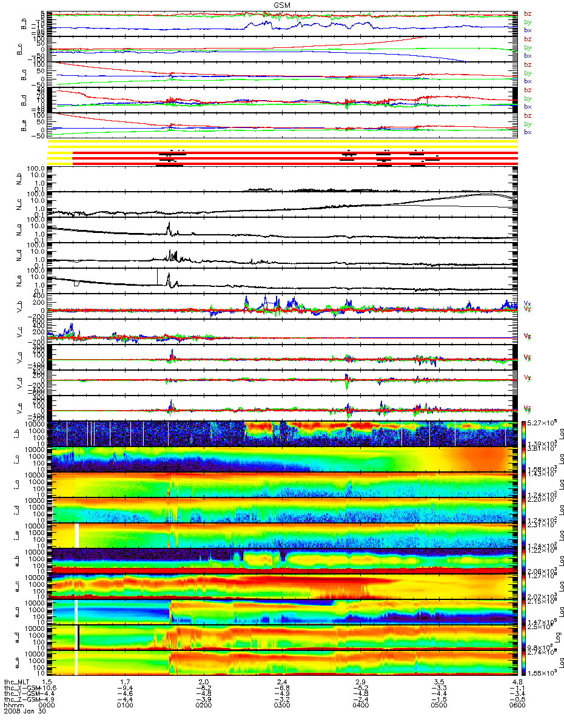Pick the V_c velocity panel label
This screenshot has width=564, height=728.
(21, 332)
